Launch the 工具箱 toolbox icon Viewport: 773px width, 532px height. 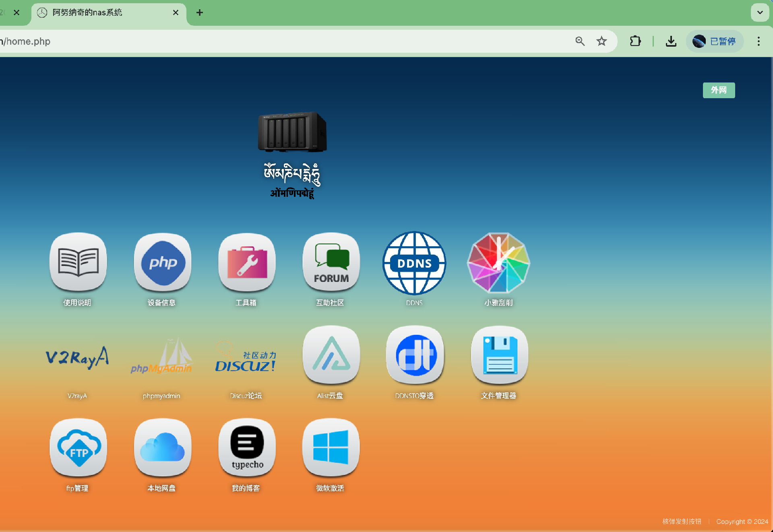(x=247, y=262)
